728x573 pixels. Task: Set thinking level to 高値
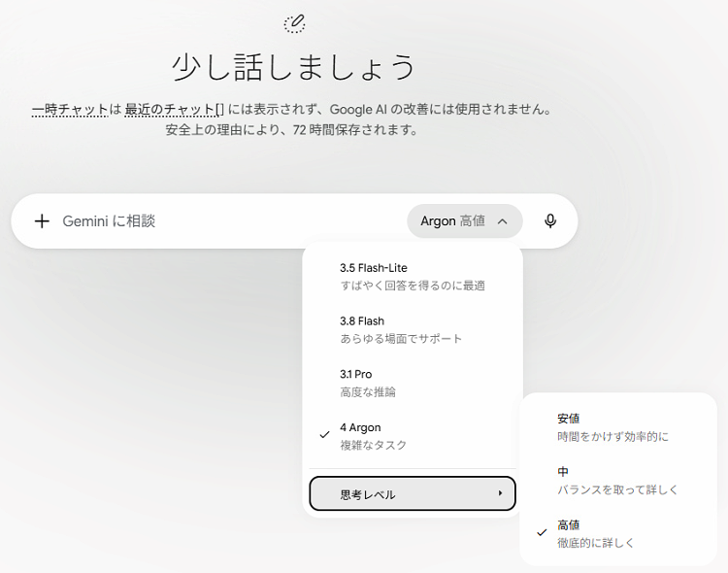(618, 533)
